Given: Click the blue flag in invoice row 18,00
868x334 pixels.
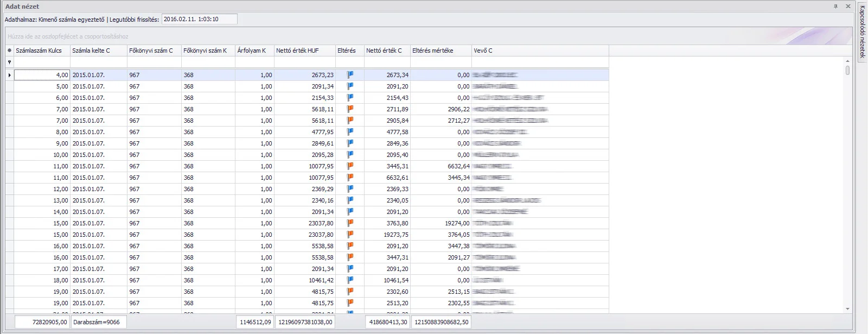Looking at the screenshot, I should [350, 280].
